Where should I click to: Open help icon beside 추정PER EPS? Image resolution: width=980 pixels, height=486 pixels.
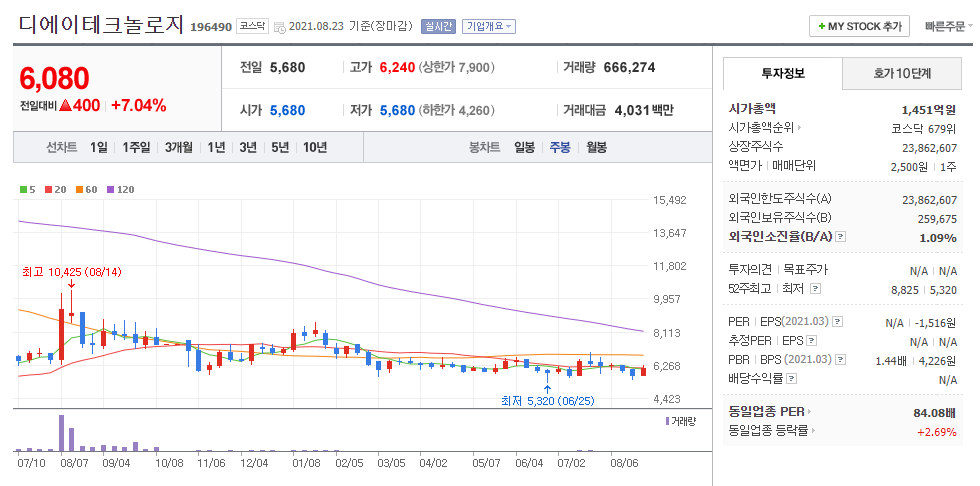coord(811,341)
